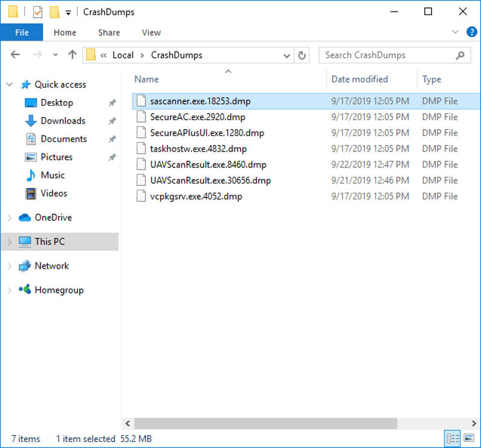Open the Customize Quick Access Toolbar dropdown
The image size is (481, 448).
coord(68,13)
